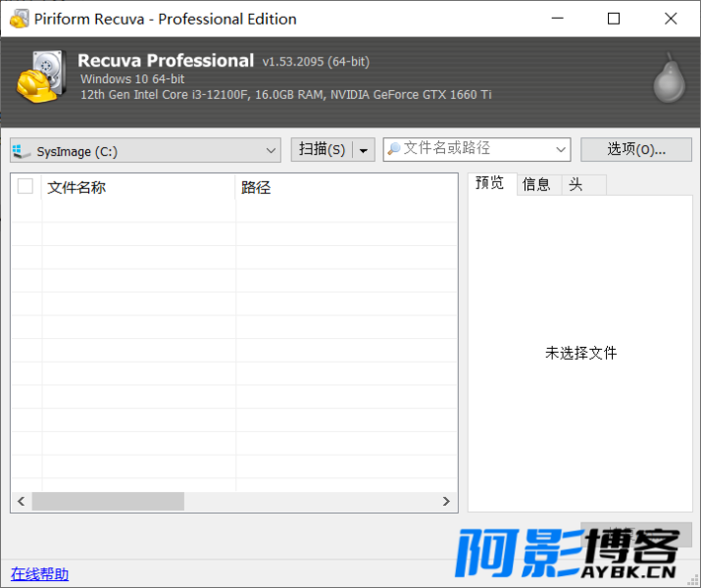Click the scroll left arrow icon
Image resolution: width=701 pixels, height=588 pixels.
pyautogui.click(x=21, y=502)
